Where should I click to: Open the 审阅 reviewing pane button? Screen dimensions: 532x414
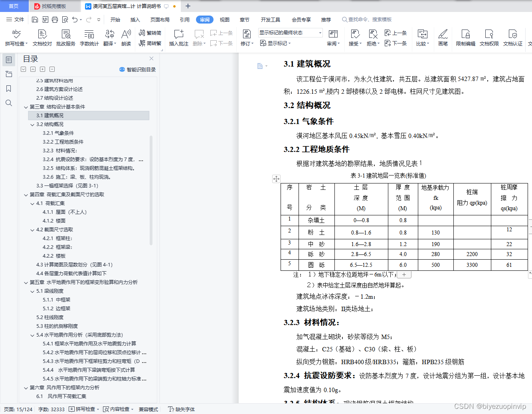tap(333, 38)
